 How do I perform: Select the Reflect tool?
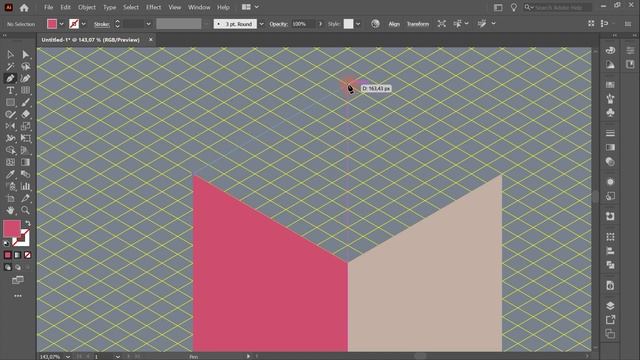(10, 126)
